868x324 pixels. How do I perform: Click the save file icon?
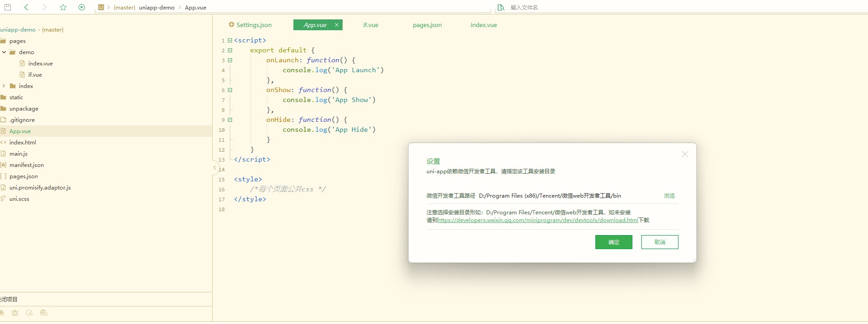[x=7, y=7]
